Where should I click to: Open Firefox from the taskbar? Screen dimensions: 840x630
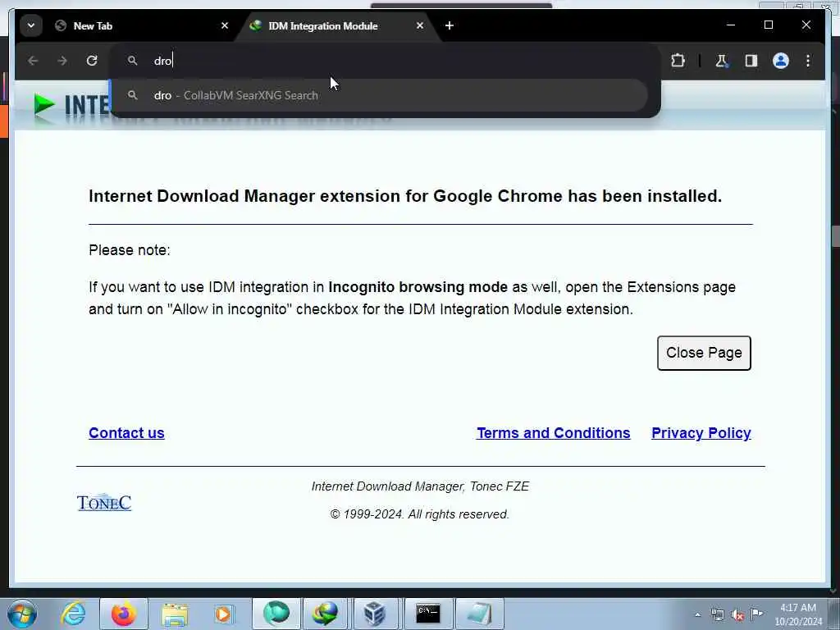(123, 614)
